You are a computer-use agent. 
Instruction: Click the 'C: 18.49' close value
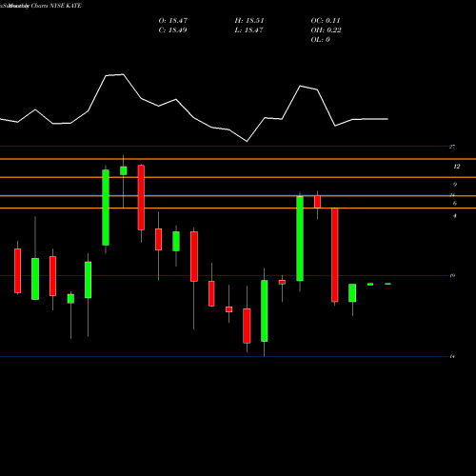coord(172,30)
